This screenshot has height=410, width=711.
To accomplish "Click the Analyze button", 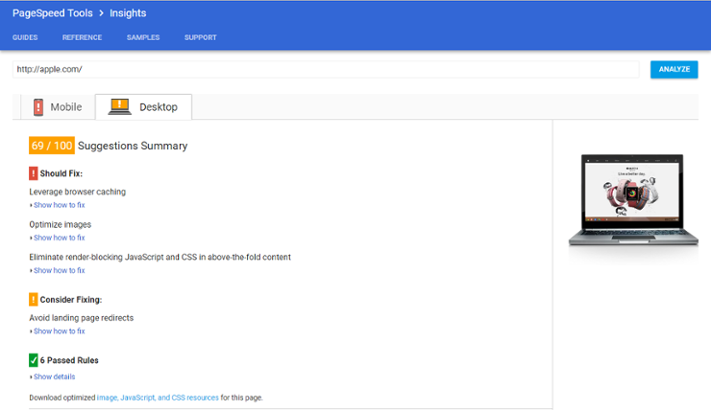I will (x=674, y=69).
